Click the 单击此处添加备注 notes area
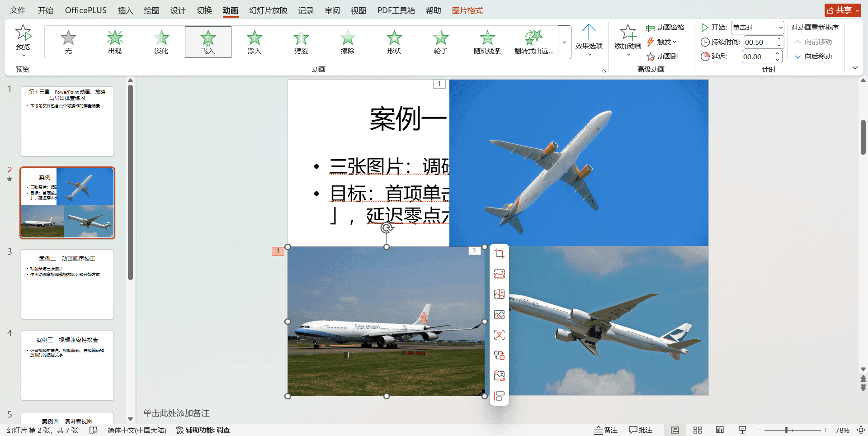 176,413
